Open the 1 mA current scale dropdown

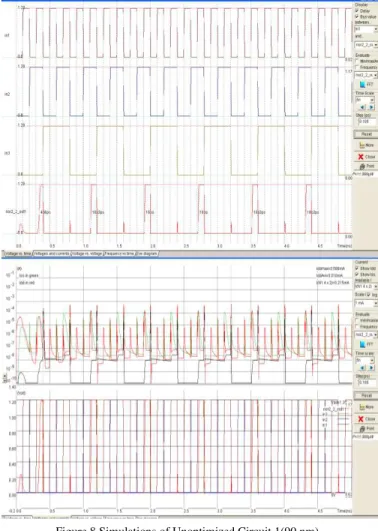[366, 303]
